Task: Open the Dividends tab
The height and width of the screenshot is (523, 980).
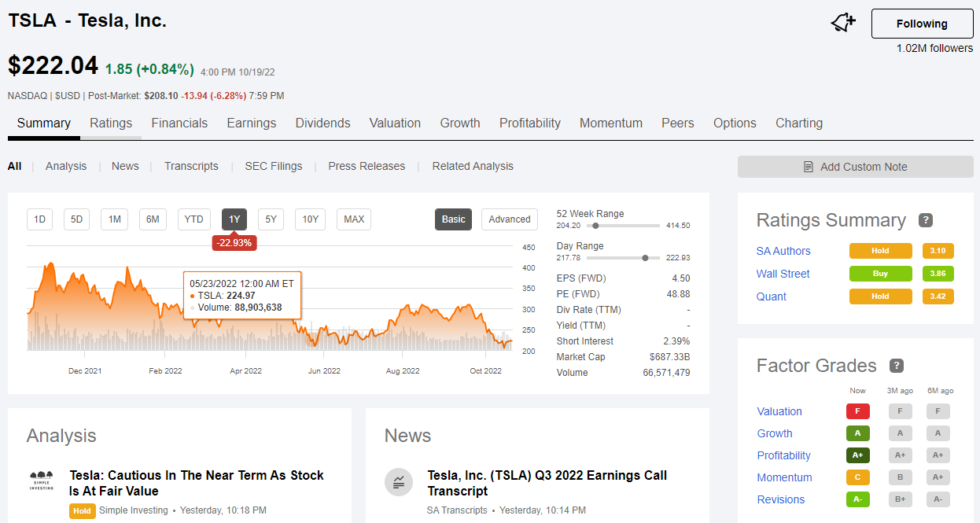Action: coord(323,123)
